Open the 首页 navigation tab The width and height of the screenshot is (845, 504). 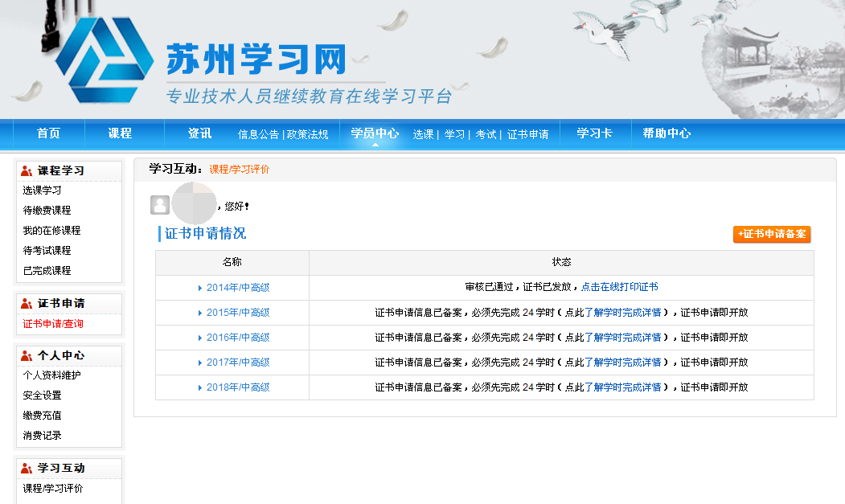coord(48,133)
